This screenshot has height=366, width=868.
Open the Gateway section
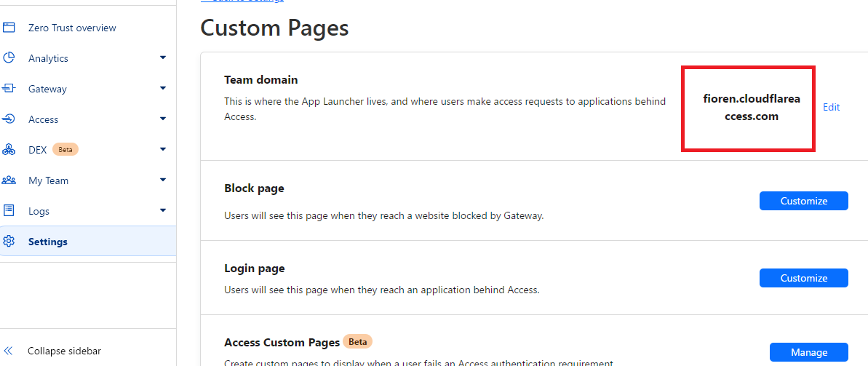coord(47,89)
